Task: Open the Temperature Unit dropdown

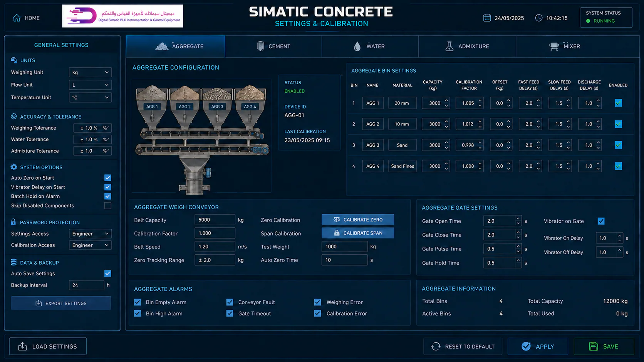Action: click(x=91, y=97)
